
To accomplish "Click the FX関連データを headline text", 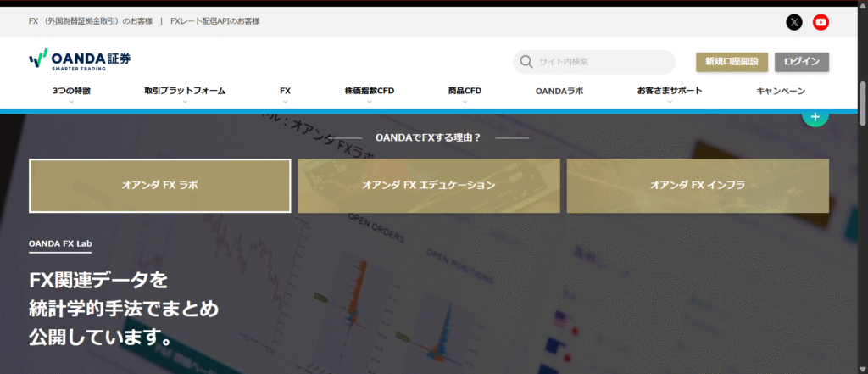I will point(98,281).
